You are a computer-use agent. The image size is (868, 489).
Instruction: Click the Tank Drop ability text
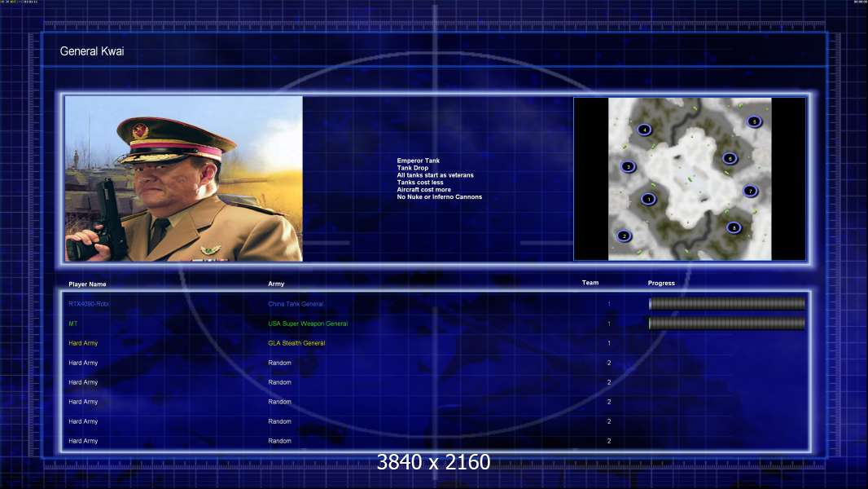[412, 168]
